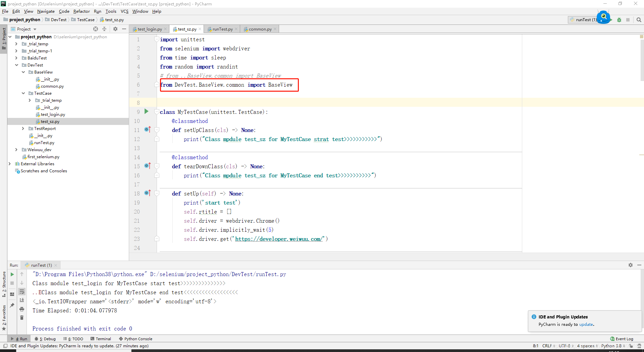Collapse the BaseView folder
The width and height of the screenshot is (644, 352).
click(23, 72)
